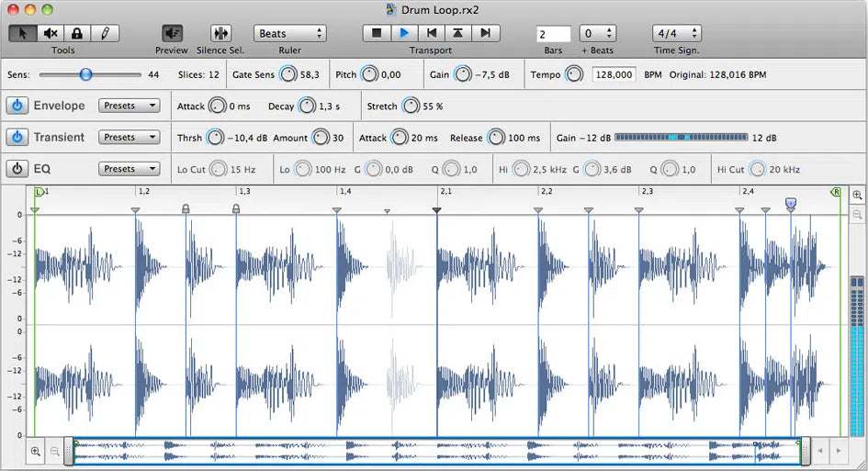Select the arrow pointer tool
This screenshot has height=471, width=868.
24,34
